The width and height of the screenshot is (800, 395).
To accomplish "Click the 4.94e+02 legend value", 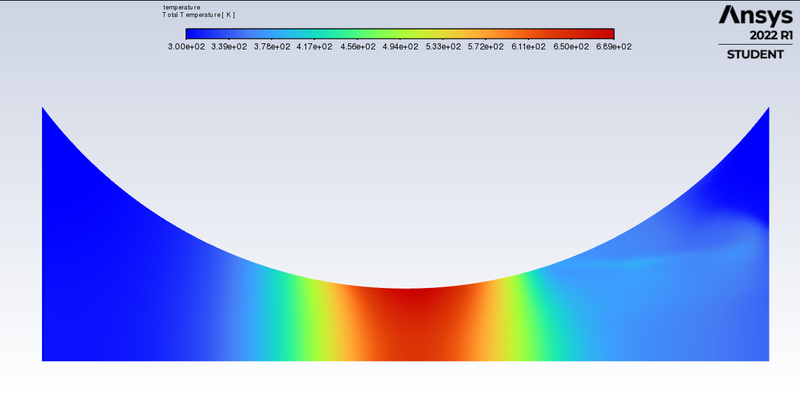I will pos(400,47).
